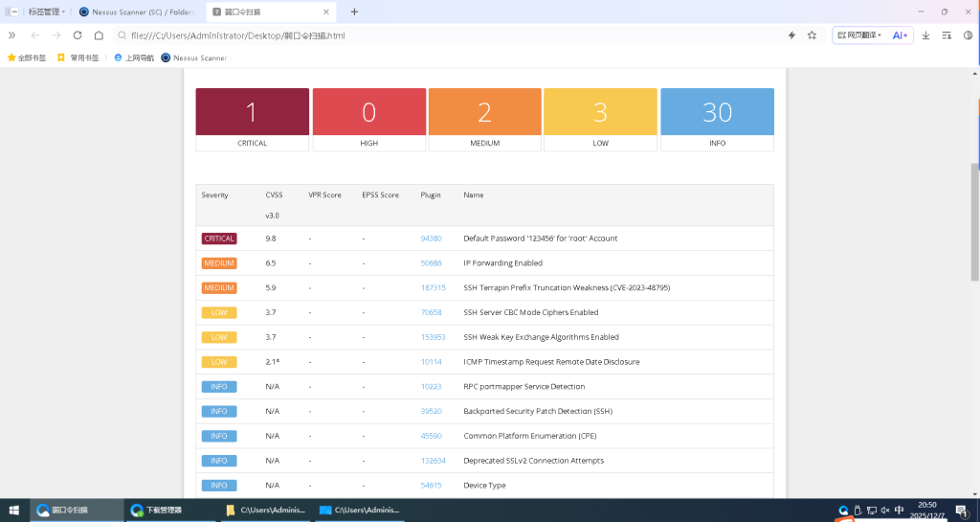Viewport: 980px width, 522px height.
Task: Open plugin 94380 link
Action: tap(431, 238)
